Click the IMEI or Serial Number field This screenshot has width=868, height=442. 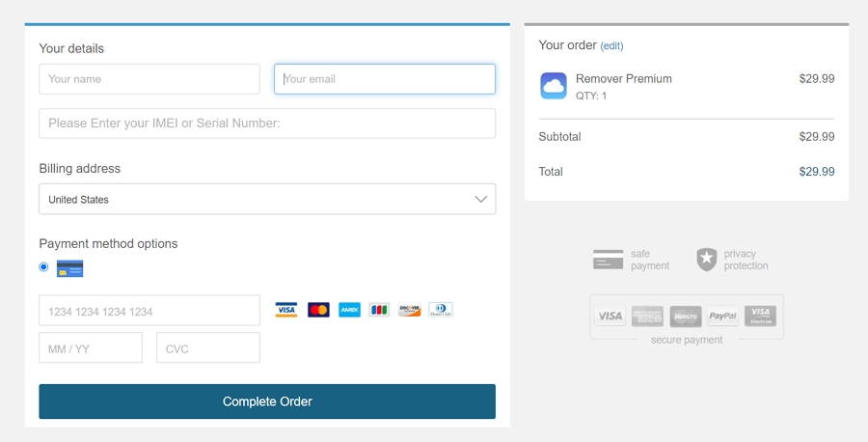[x=267, y=123]
